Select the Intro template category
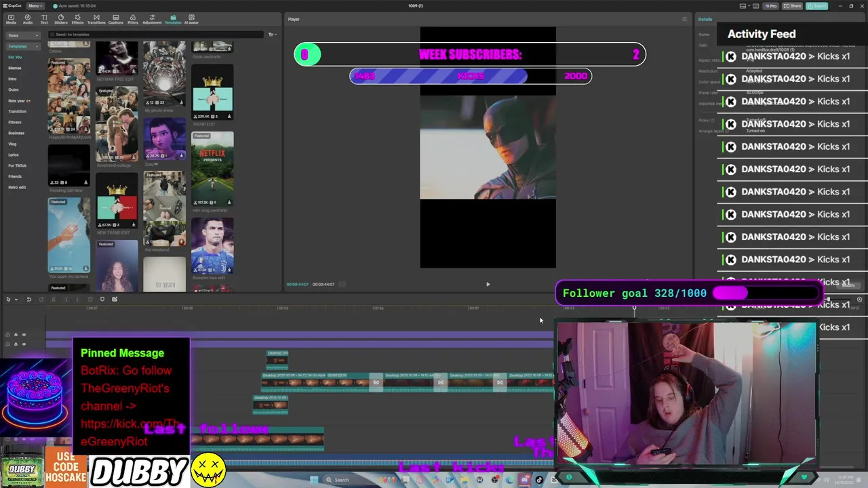The height and width of the screenshot is (488, 868). coord(12,79)
